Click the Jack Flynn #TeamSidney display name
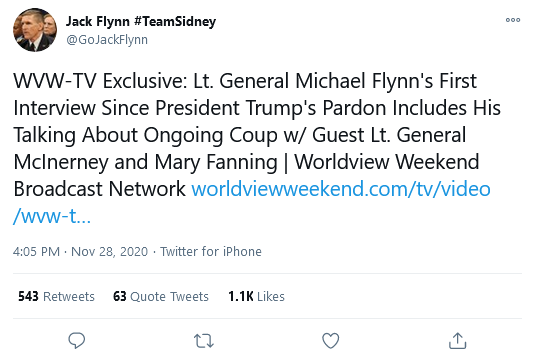This screenshot has height=362, width=535. pos(141,21)
